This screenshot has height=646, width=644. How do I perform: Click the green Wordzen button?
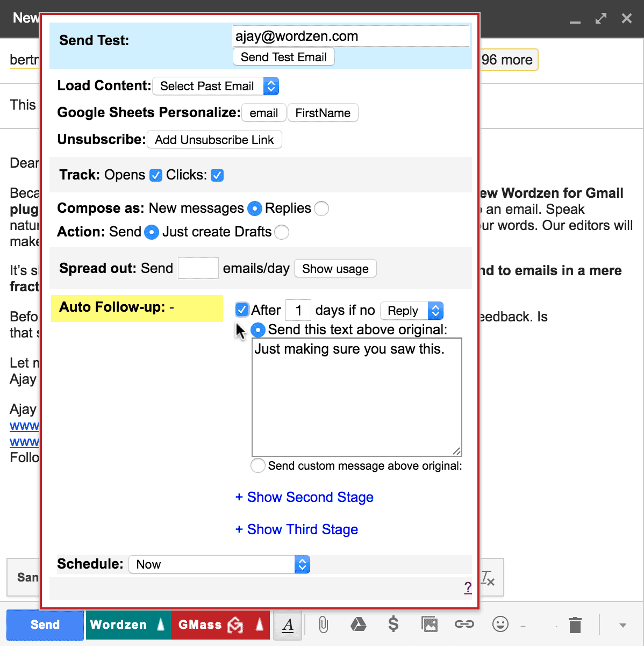(119, 625)
